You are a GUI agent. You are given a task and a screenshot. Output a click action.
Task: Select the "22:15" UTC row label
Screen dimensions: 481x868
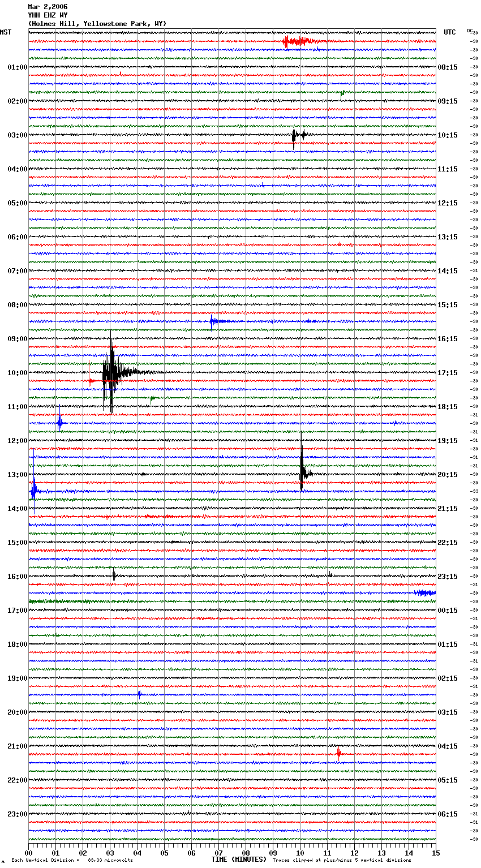coord(448,543)
